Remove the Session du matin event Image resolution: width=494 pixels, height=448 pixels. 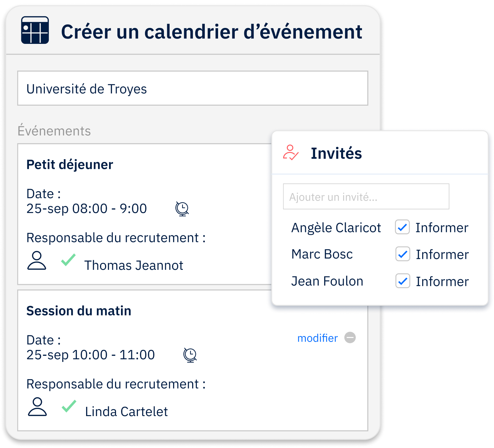pyautogui.click(x=350, y=338)
